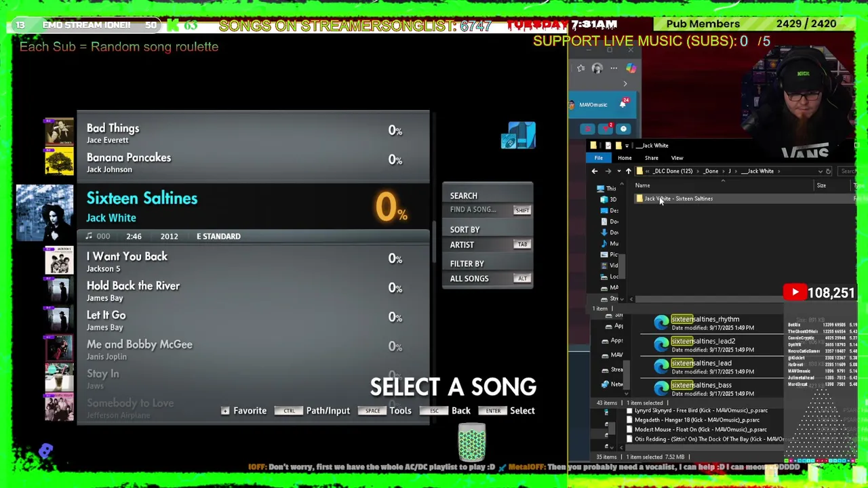Select Music in Explorer navigation pane

[x=610, y=243]
